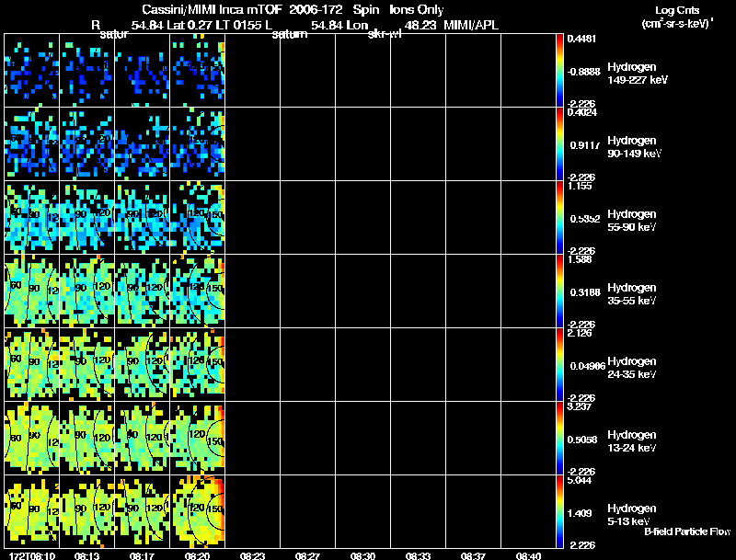Screen dimensions: 736x560
Task: Click the last image in 5-13 keV row
Action: pos(198,512)
